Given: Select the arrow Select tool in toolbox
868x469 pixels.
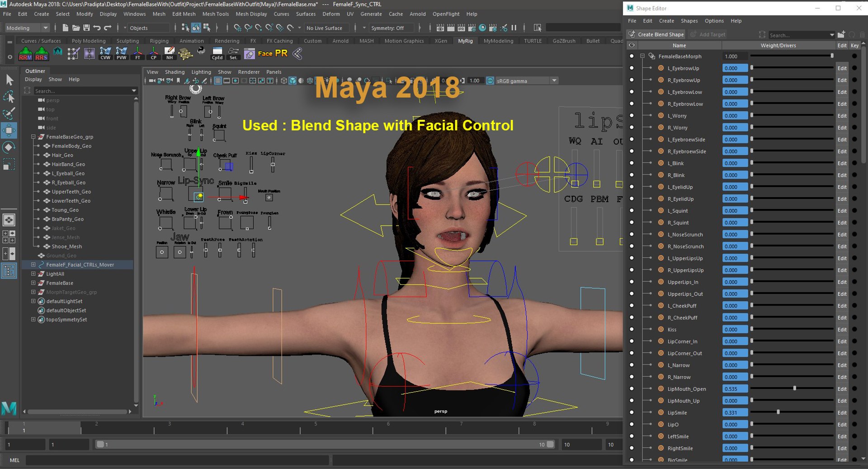Looking at the screenshot, I should (9, 80).
